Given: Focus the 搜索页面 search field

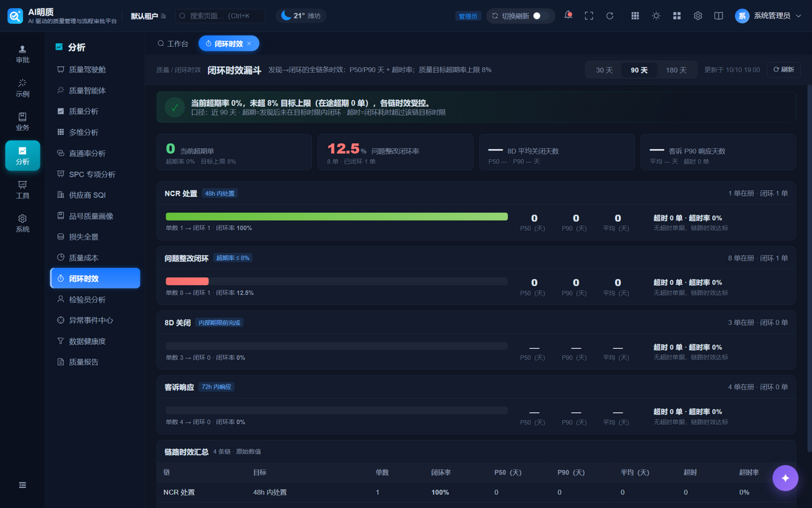Looking at the screenshot, I should [220, 16].
